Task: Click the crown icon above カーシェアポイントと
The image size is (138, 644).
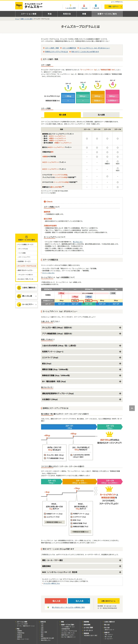Action: 109,489
